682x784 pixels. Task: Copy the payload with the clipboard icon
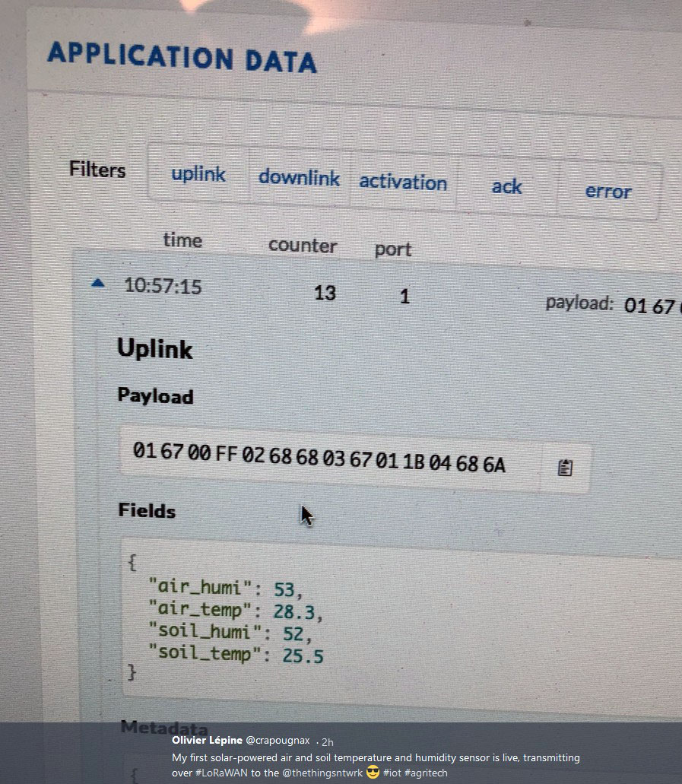(x=565, y=468)
